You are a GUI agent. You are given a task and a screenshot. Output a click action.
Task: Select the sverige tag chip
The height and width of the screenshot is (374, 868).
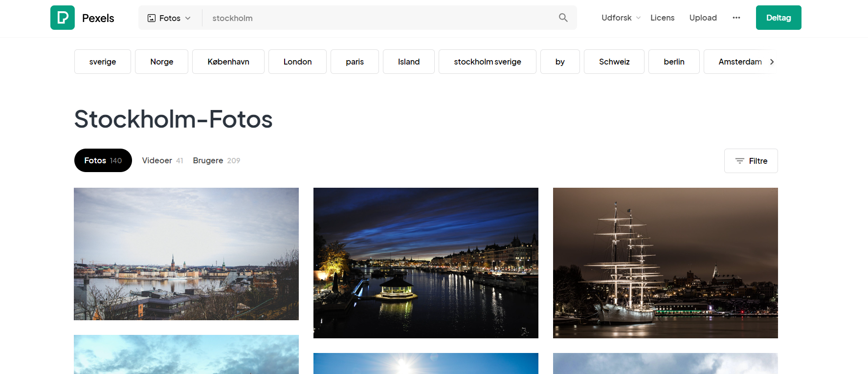click(x=103, y=62)
